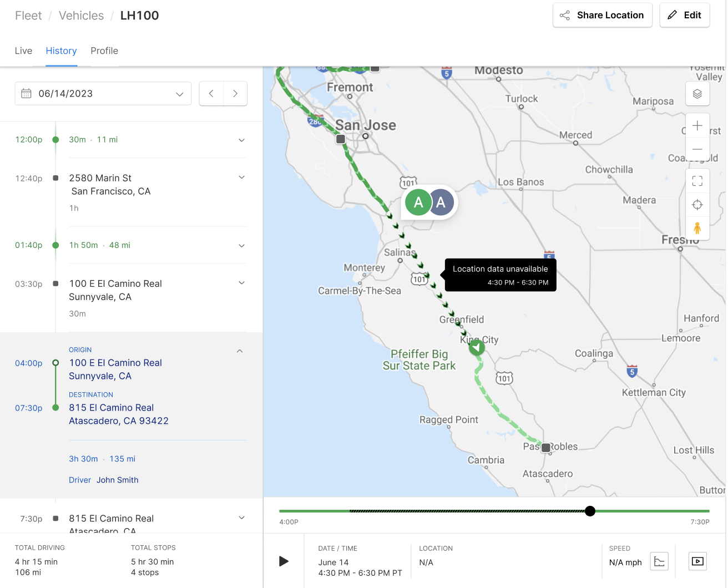Viewport: 728px width, 588px height.
Task: Activate Street View pegman
Action: [x=697, y=228]
